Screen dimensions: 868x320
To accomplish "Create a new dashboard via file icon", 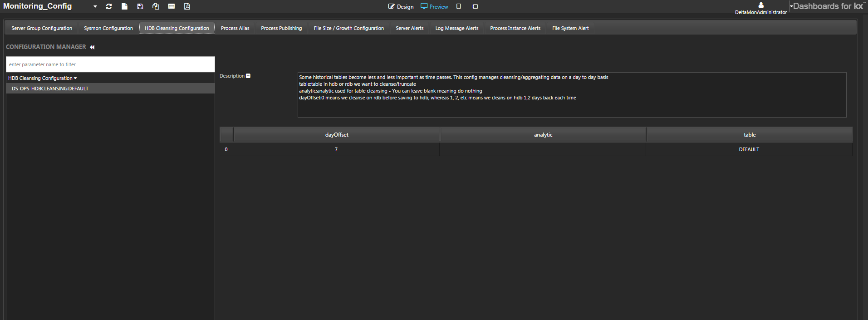I will point(125,6).
